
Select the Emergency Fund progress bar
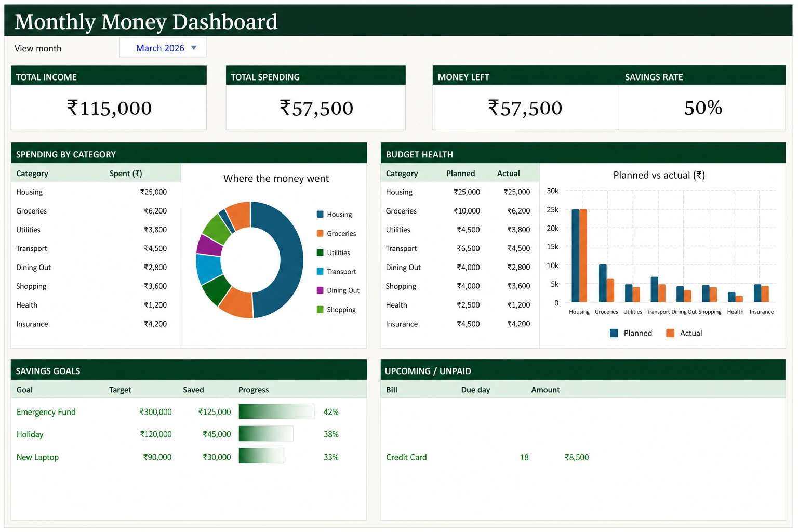coord(276,411)
